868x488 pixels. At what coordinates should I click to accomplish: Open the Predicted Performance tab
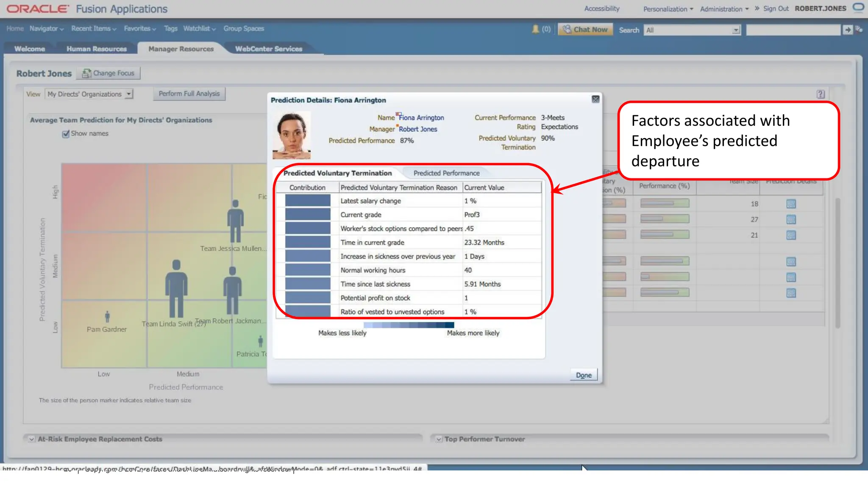pyautogui.click(x=447, y=173)
